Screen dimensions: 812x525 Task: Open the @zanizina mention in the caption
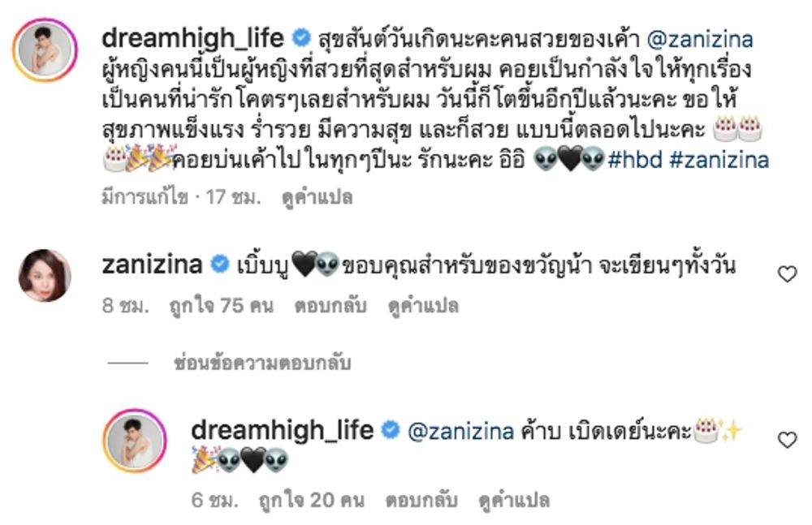click(x=700, y=39)
